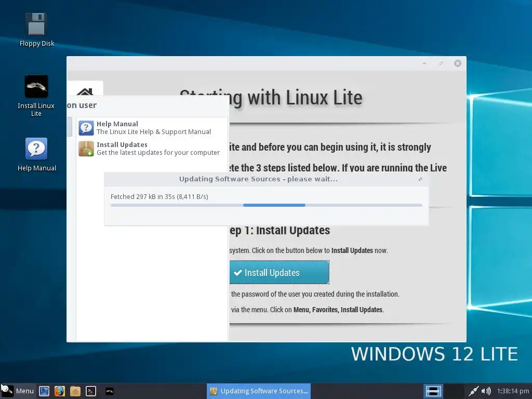The width and height of the screenshot is (532, 399).
Task: Click the show desktop taskbar icon
Action: 44,391
